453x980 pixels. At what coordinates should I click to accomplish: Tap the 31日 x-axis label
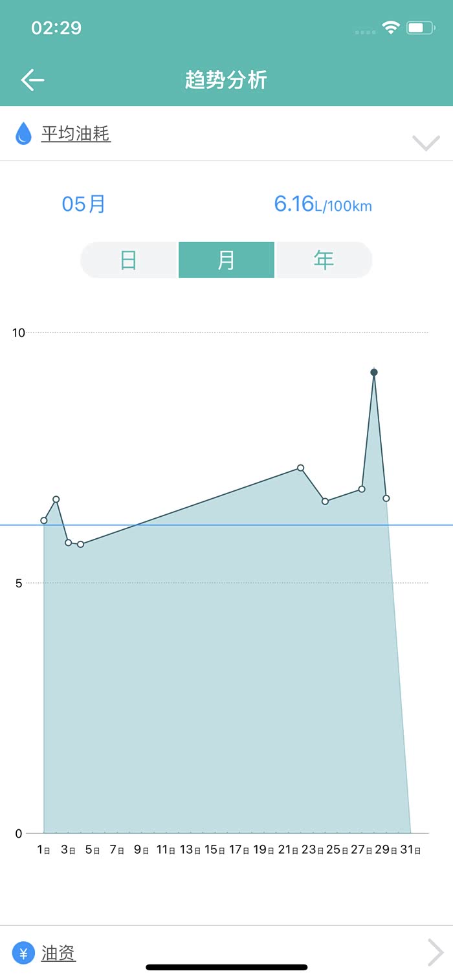click(x=410, y=850)
